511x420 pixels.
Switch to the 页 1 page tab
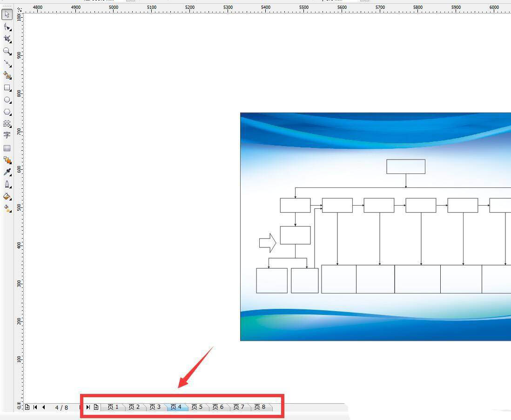click(113, 407)
